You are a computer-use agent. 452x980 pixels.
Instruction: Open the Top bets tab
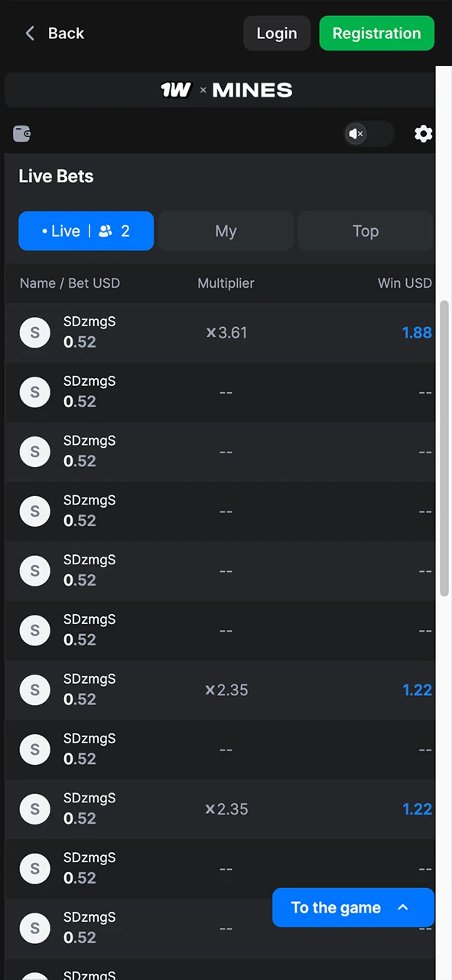[x=366, y=230]
